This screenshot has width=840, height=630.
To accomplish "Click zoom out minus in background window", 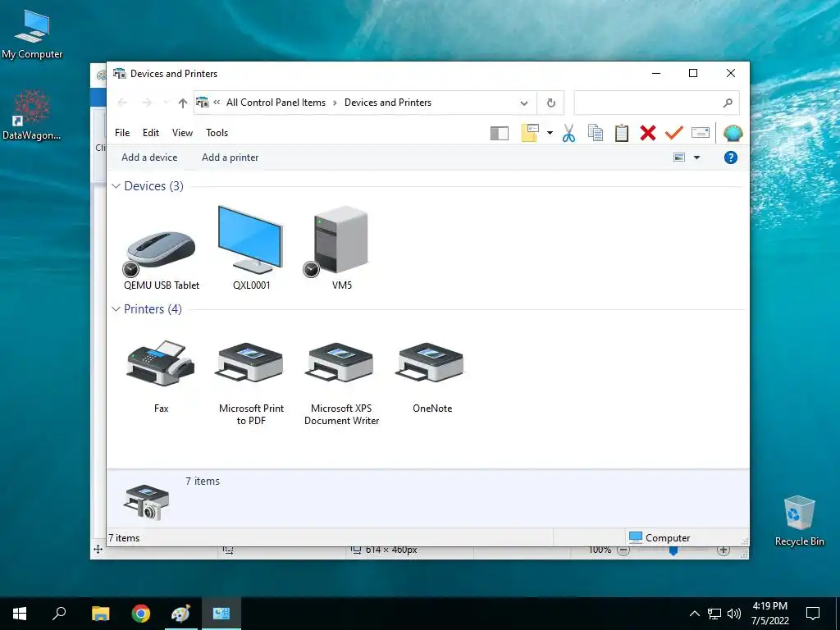I will tap(623, 550).
